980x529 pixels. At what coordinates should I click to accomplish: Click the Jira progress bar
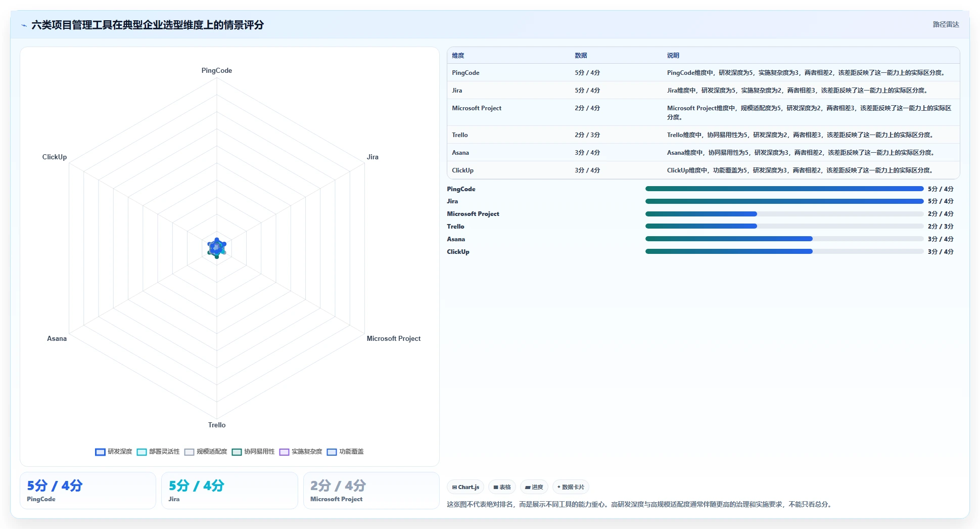(x=784, y=201)
